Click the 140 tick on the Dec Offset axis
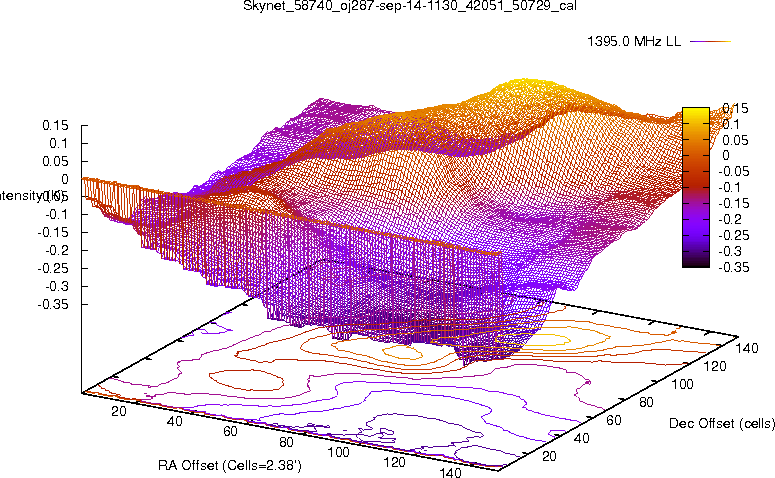The width and height of the screenshot is (775, 478). (x=746, y=348)
